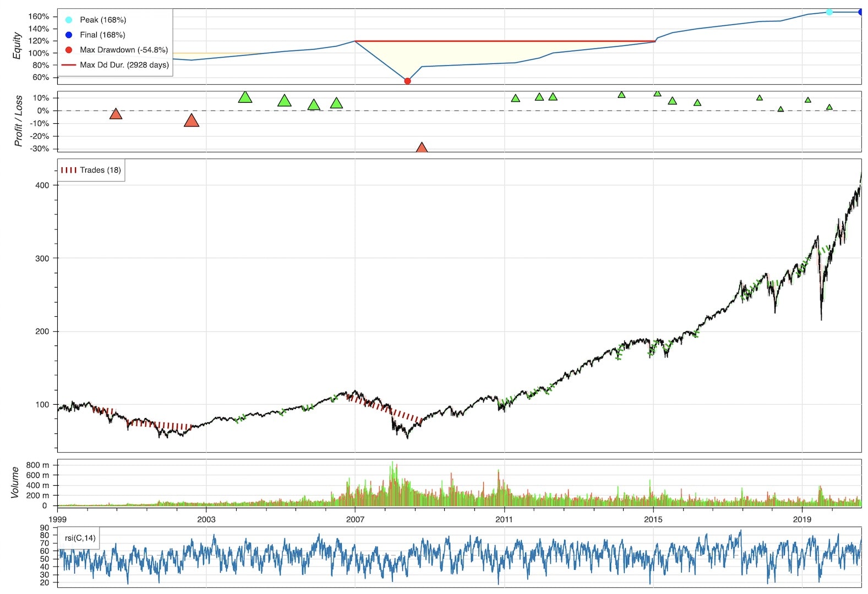
Task: Click the 60% equity tick label
Action: 41,78
